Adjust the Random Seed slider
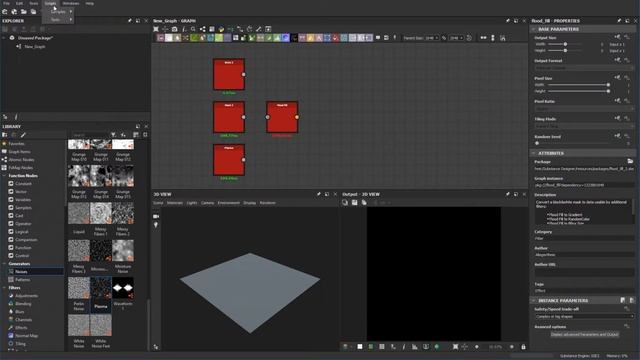The width and height of the screenshot is (640, 360). [537, 143]
